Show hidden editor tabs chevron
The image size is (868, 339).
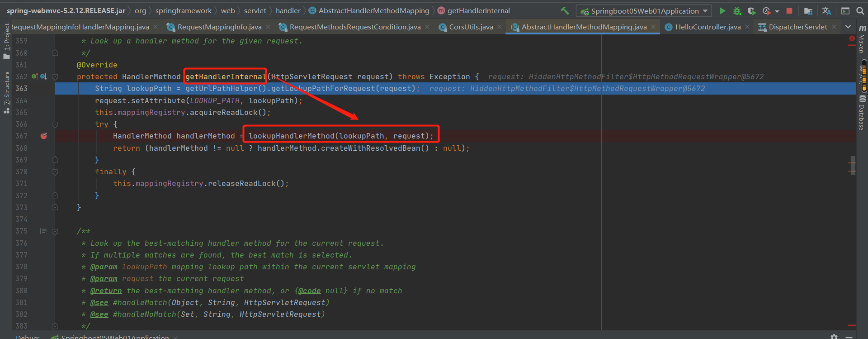[x=848, y=27]
